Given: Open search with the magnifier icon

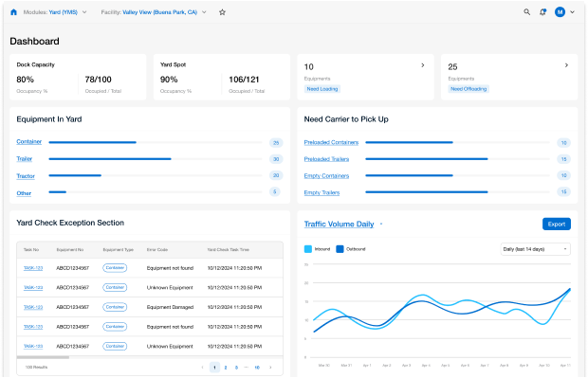Looking at the screenshot, I should [x=527, y=12].
